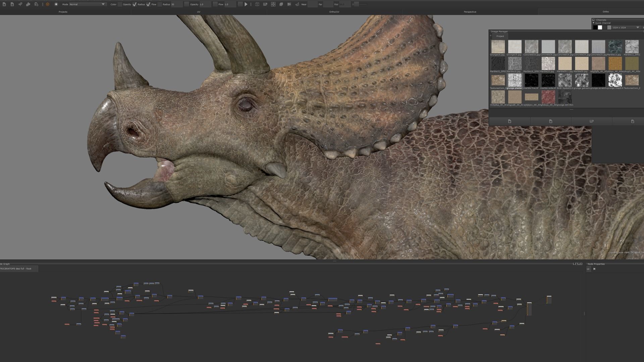The image size is (644, 362).
Task: Switch to the Projects tab
Action: coord(63,12)
